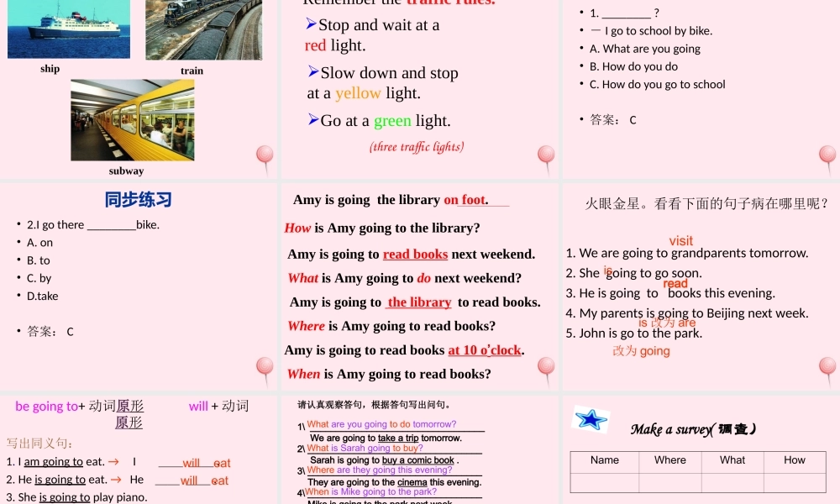Click 'Stop and wait at a' line

pos(373,24)
